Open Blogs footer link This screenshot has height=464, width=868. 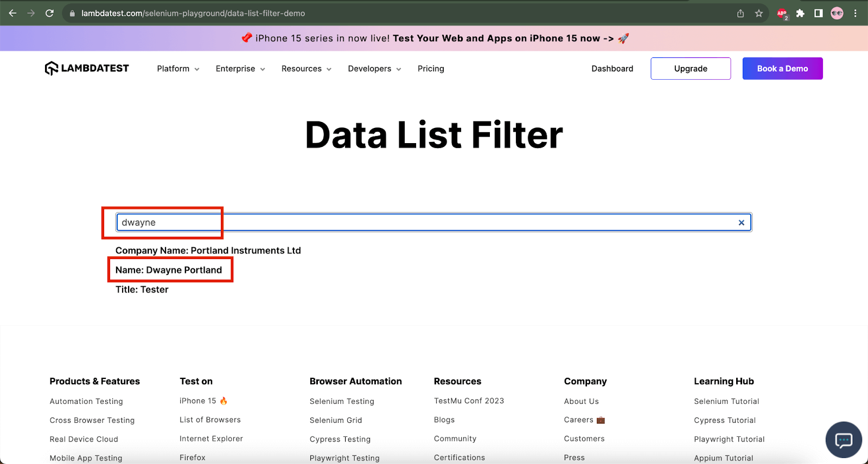(x=444, y=420)
